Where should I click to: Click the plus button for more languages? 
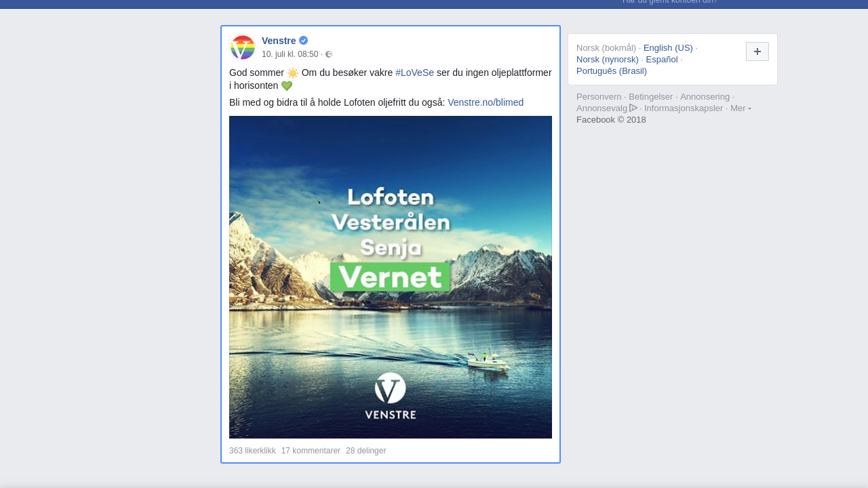tap(757, 52)
